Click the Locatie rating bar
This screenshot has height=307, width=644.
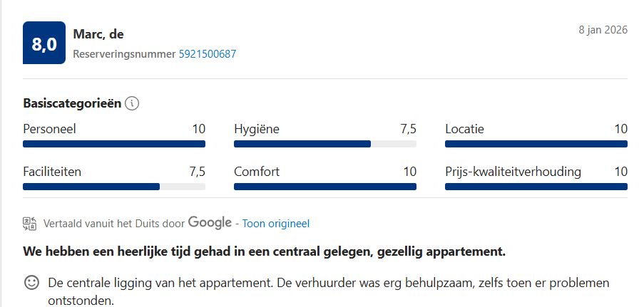(536, 144)
